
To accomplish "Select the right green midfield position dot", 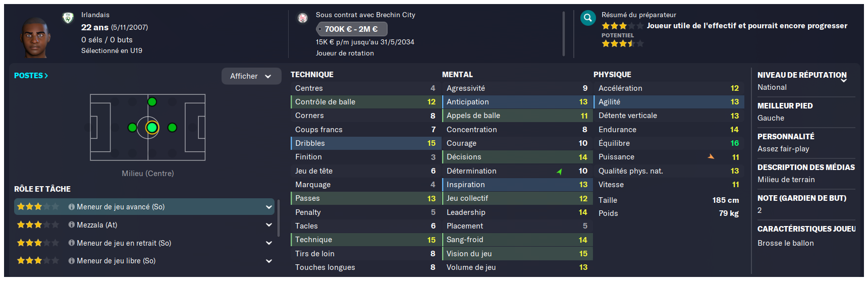I will click(x=172, y=128).
